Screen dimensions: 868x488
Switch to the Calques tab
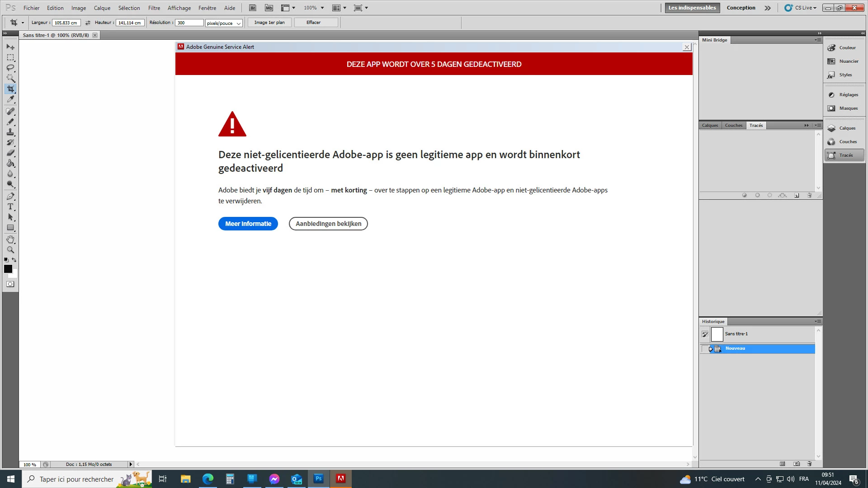pyautogui.click(x=710, y=126)
